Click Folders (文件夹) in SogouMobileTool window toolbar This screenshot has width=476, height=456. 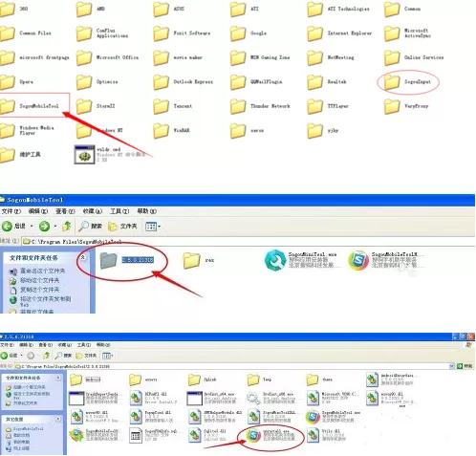[122, 227]
